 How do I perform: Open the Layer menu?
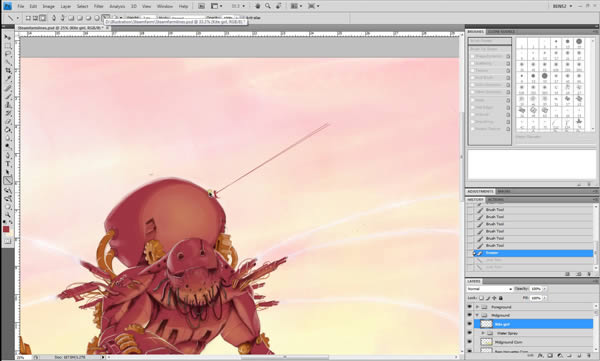point(65,7)
